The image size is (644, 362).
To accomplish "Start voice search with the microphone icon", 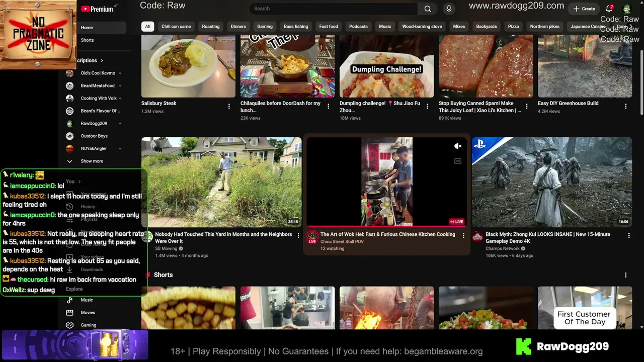I will coord(449,9).
